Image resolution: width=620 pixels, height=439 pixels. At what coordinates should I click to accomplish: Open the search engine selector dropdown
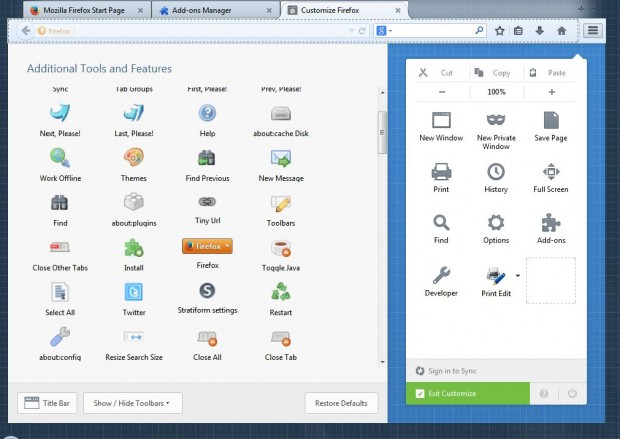384,30
